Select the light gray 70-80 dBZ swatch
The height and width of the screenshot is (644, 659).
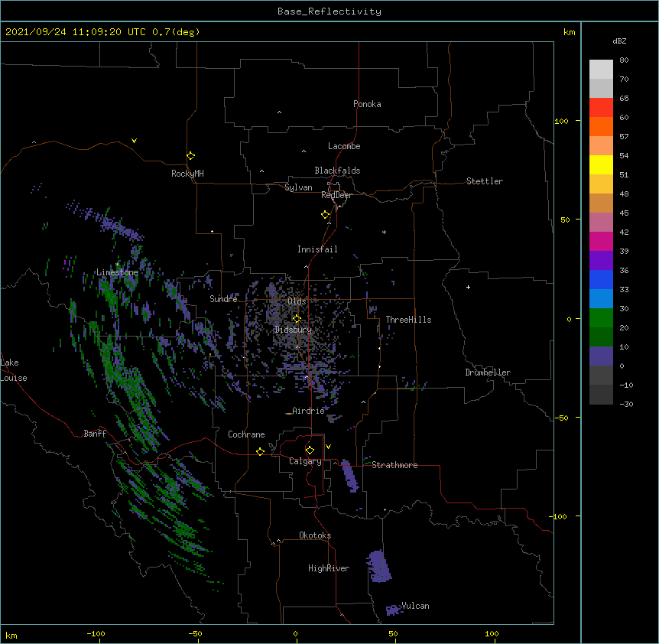[x=601, y=70]
